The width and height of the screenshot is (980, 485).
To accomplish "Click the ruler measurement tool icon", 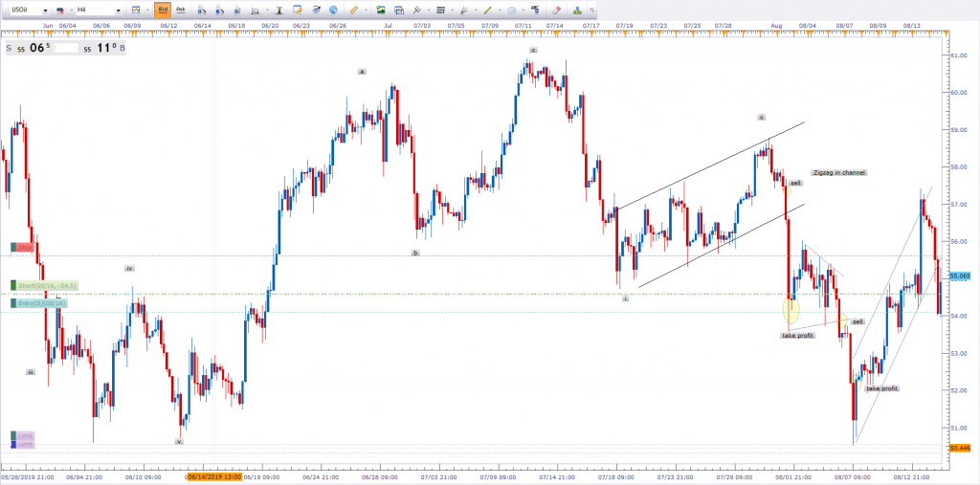I will tap(354, 9).
